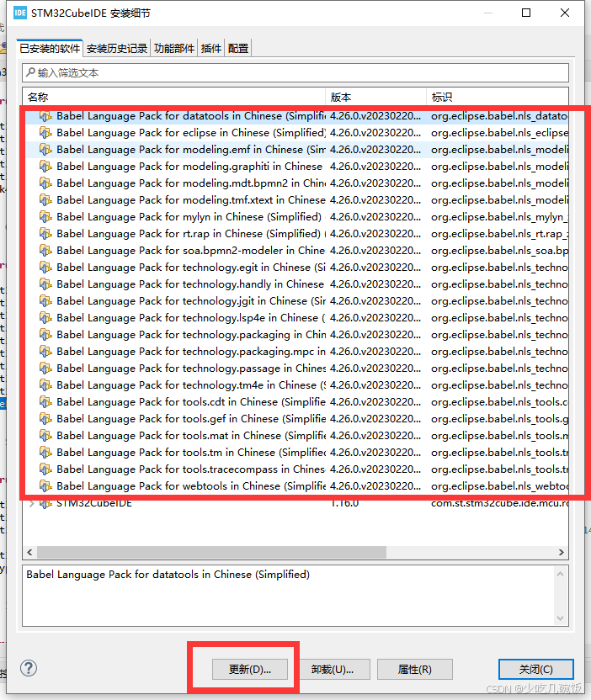This screenshot has width=591, height=700.
Task: Click description pane scroll-down arrow
Action: coord(560,618)
